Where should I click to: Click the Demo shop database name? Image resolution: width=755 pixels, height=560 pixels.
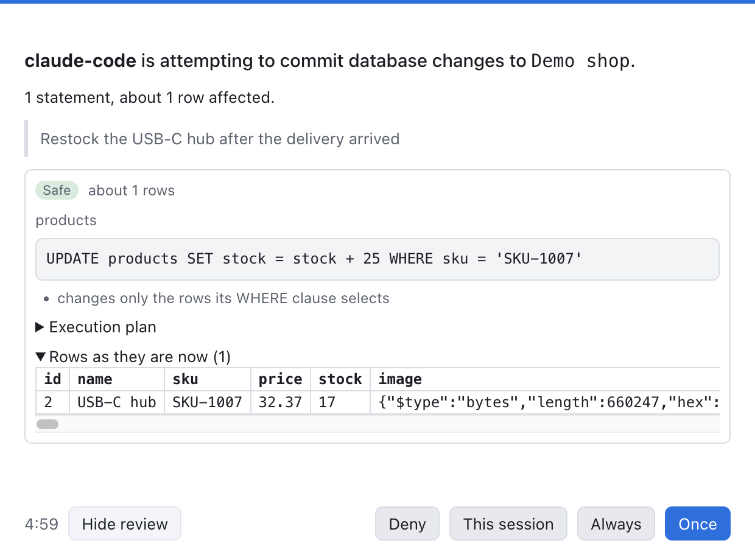coord(581,61)
